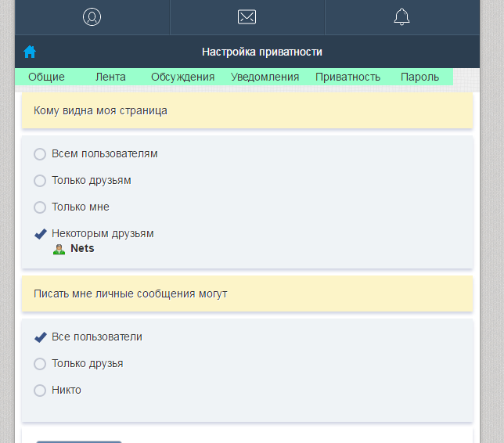Click the Писать мне личные сообщения могут header
Viewport: 504px width, 443px height.
[x=247, y=294]
